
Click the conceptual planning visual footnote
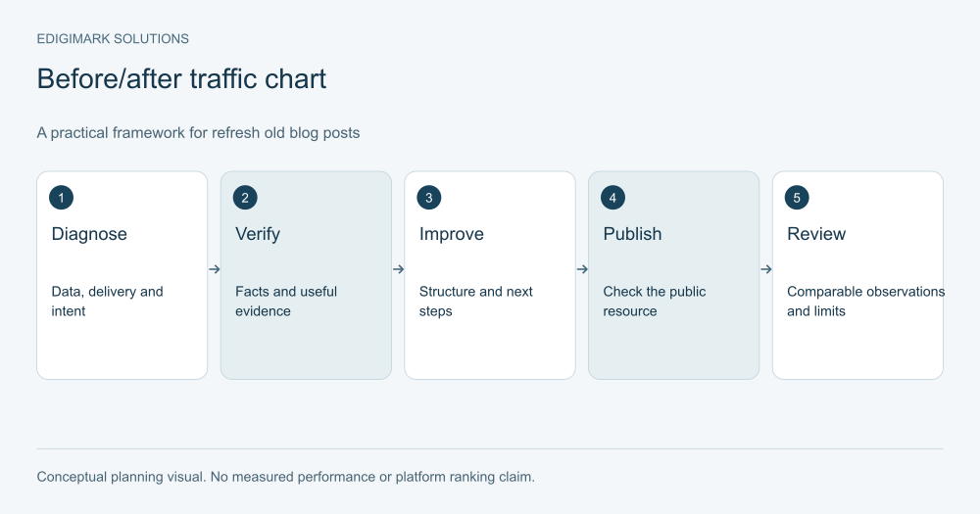(285, 477)
